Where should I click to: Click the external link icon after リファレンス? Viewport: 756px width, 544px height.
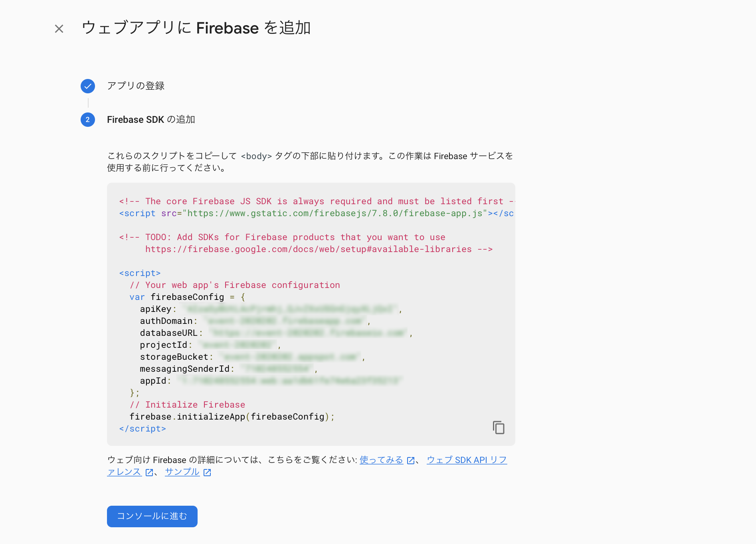(x=149, y=473)
